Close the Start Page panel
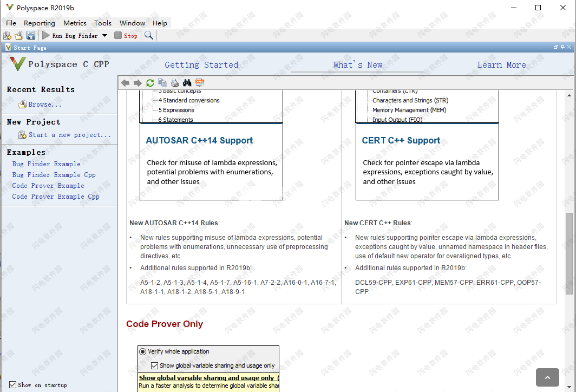Viewport: 576px width, 392px height. tap(568, 47)
